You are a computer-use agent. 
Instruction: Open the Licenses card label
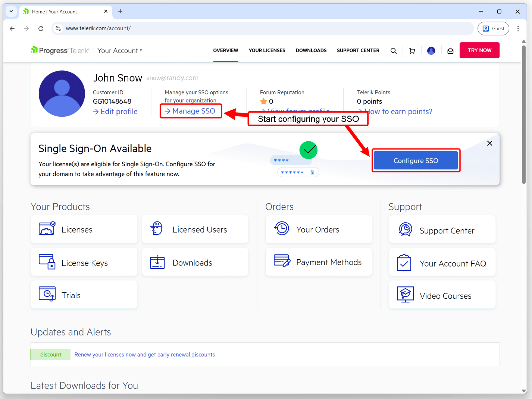pos(77,230)
